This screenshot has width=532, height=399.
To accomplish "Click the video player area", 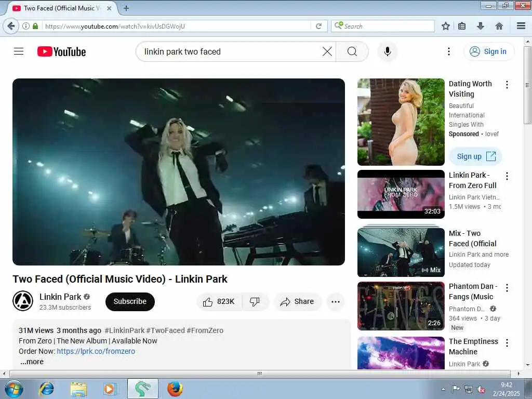I will 179,172.
